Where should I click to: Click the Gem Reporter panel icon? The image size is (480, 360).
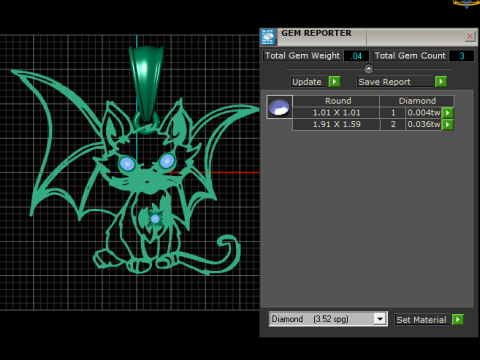point(268,37)
